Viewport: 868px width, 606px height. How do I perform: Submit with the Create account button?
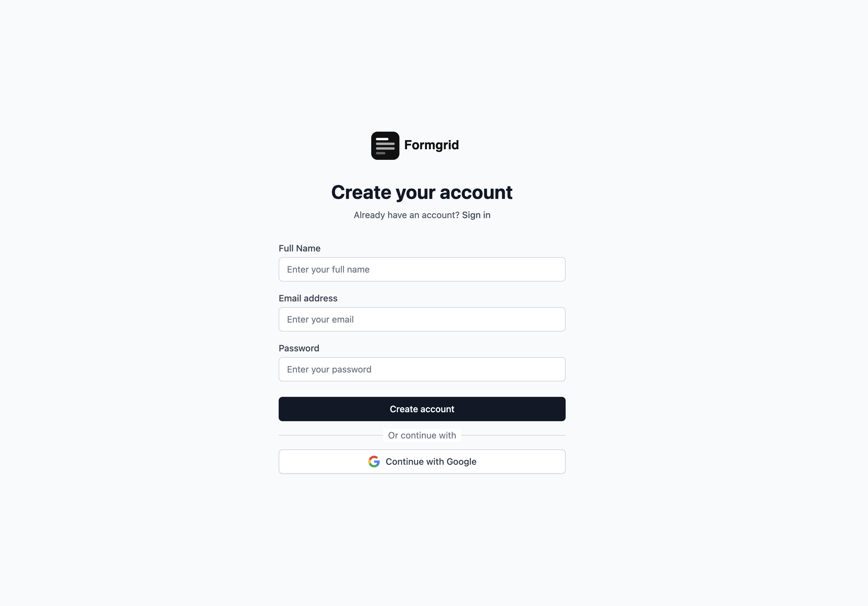(422, 409)
